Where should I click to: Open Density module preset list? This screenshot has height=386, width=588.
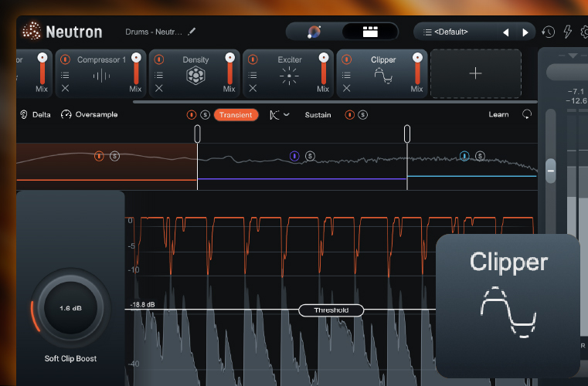(159, 76)
